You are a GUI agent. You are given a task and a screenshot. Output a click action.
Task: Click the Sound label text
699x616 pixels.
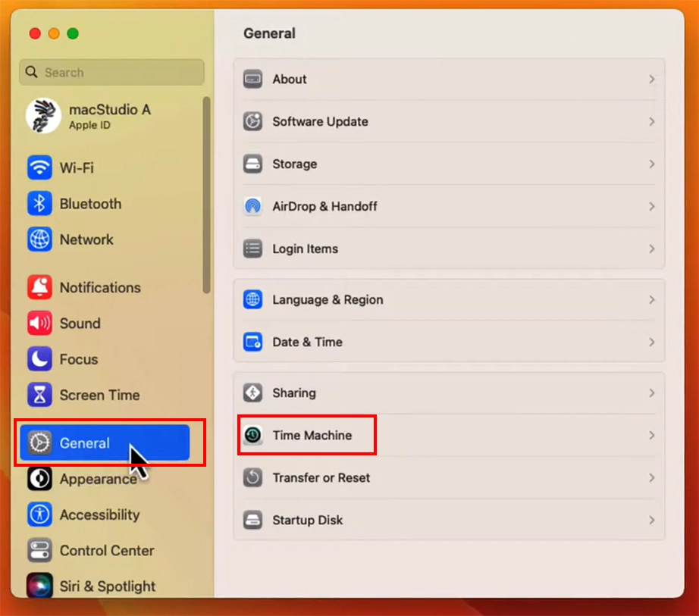80,324
